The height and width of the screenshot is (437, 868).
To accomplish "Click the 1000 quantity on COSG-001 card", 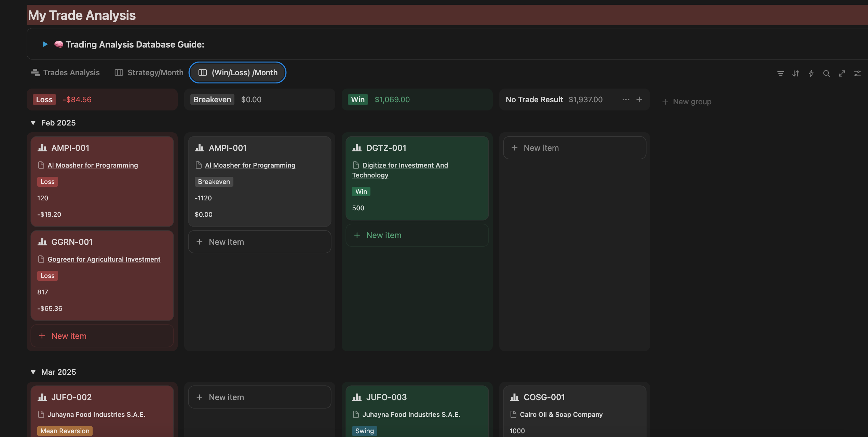I will 517,431.
